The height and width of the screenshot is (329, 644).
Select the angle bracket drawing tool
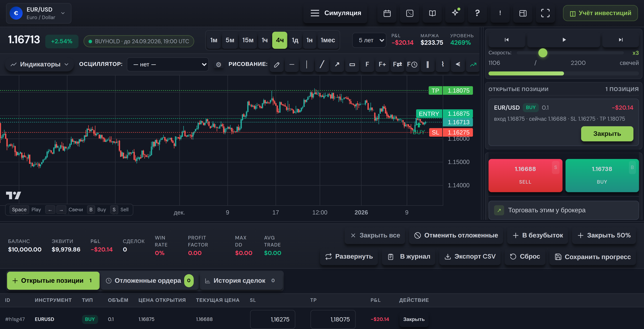tap(458, 65)
